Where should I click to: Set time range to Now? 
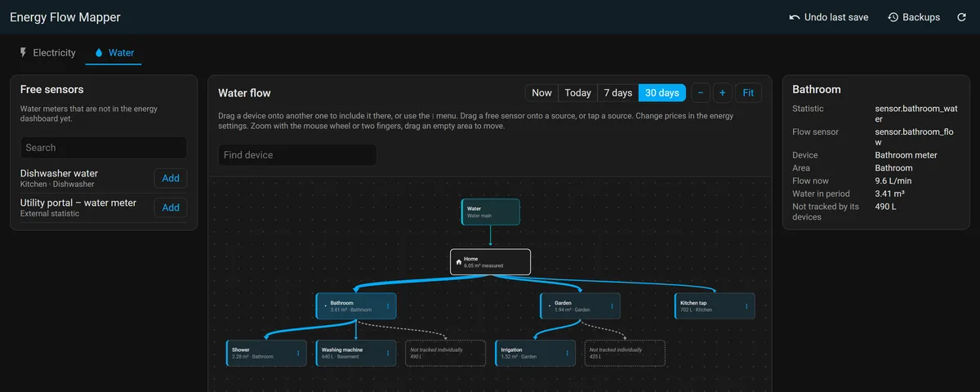tap(541, 92)
